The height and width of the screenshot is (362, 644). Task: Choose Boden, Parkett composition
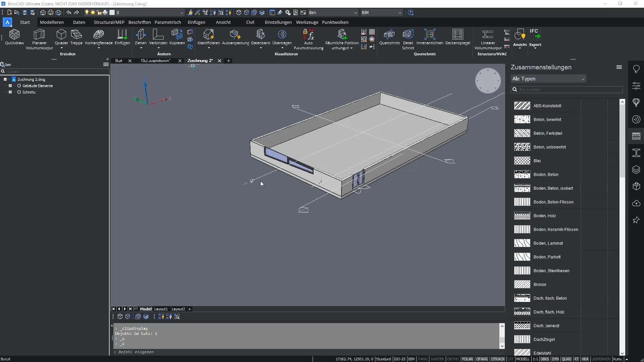tap(547, 257)
